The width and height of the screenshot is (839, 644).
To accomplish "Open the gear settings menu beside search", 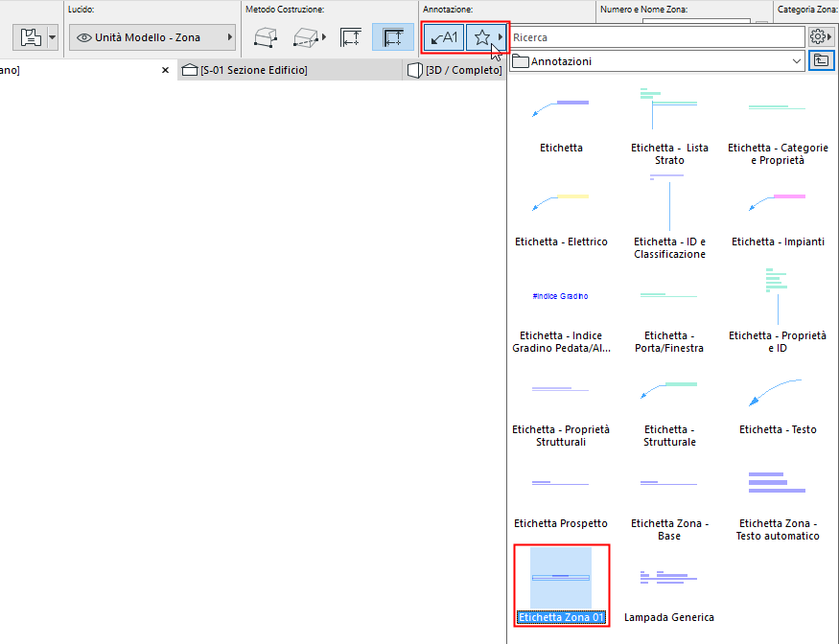I will tap(821, 37).
